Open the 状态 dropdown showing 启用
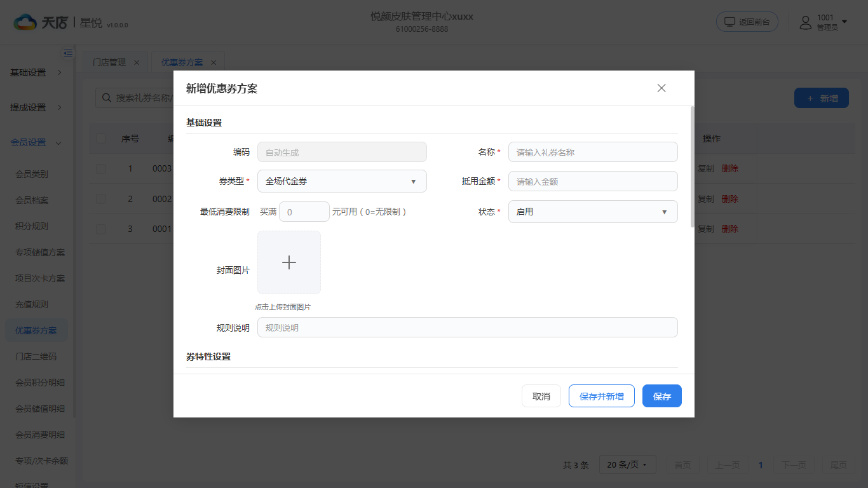 [x=593, y=212]
